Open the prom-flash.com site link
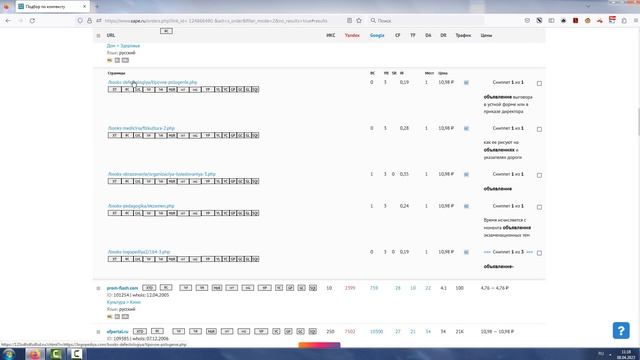Screen dimensions: 640x360 tap(122, 288)
